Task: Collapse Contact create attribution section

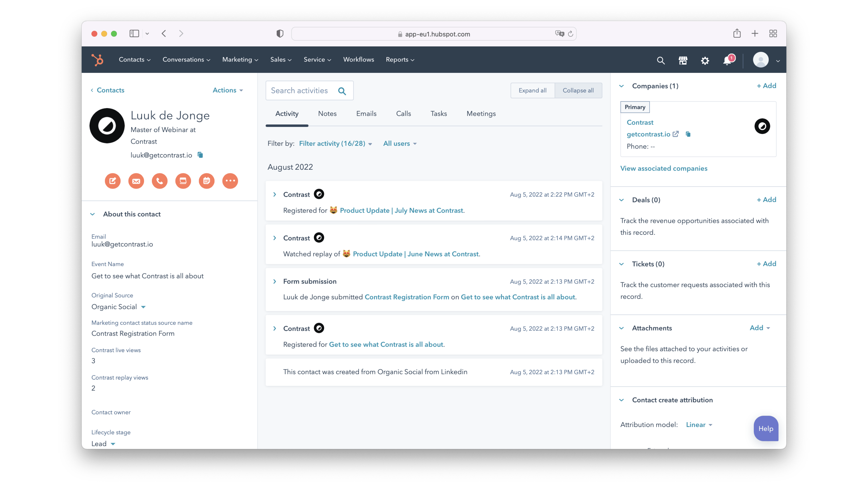Action: click(x=621, y=400)
